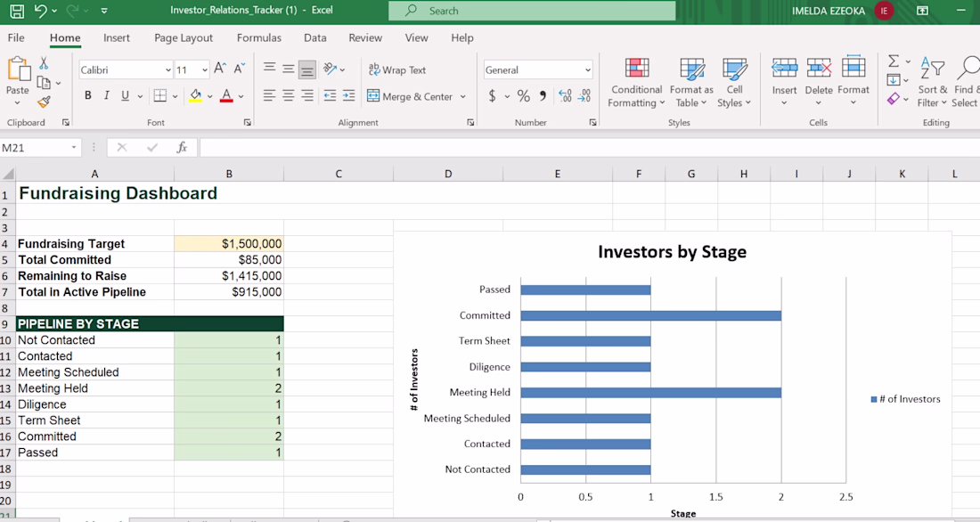The height and width of the screenshot is (522, 980).
Task: Save the workbook with the Save icon
Action: pos(17,11)
